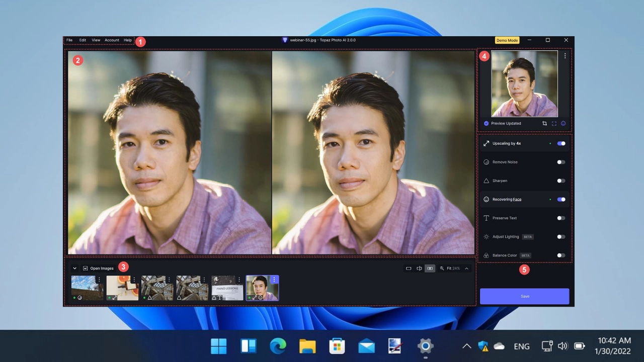Screen dimensions: 644x362
Task: Open options menu on the Piano Lessons thumbnail
Action: 239,280
